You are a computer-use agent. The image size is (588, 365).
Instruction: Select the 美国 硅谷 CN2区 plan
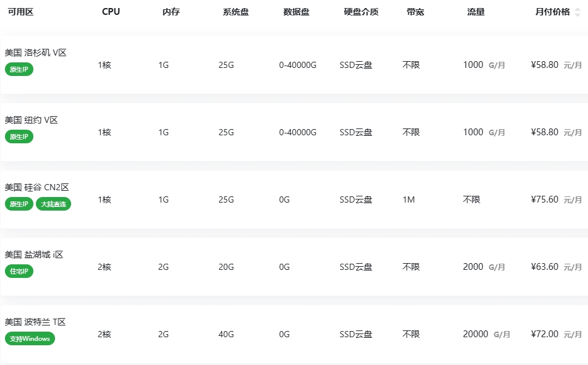point(294,199)
